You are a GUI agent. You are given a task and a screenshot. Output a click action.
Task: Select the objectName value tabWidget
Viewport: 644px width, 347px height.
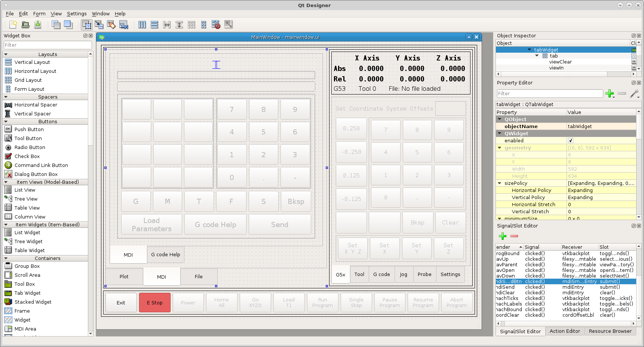click(x=601, y=126)
